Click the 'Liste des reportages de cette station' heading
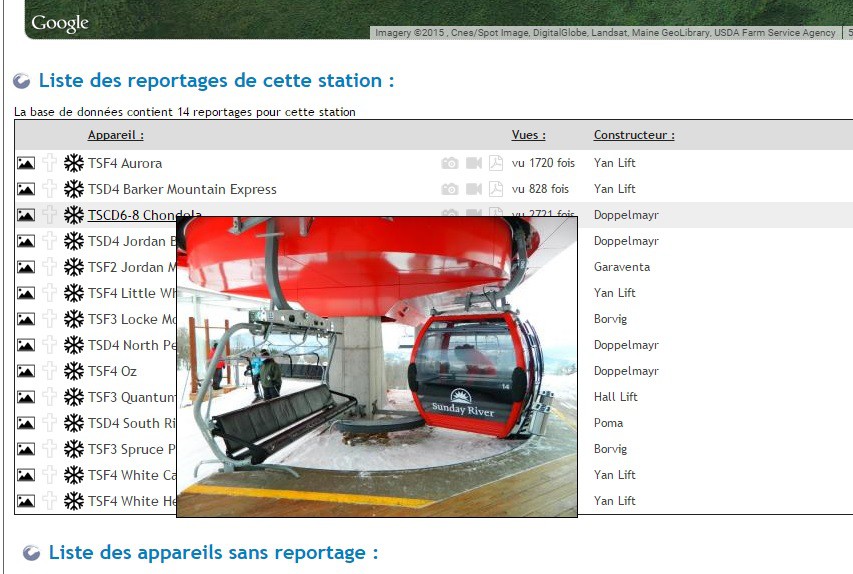 (x=217, y=81)
